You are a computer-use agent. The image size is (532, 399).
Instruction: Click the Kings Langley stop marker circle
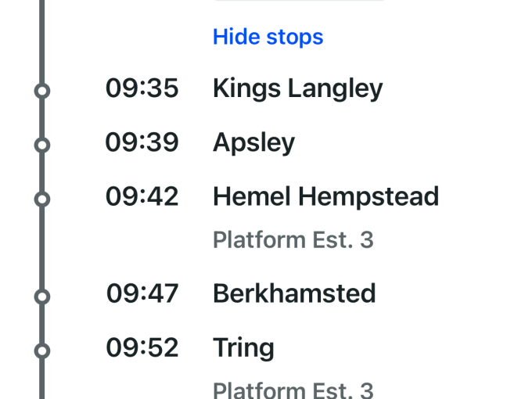(x=42, y=91)
